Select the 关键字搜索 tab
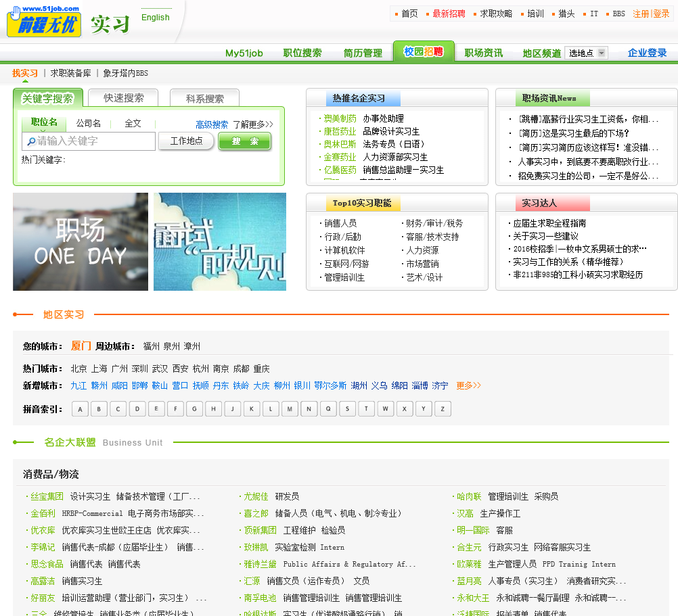 pyautogui.click(x=48, y=99)
